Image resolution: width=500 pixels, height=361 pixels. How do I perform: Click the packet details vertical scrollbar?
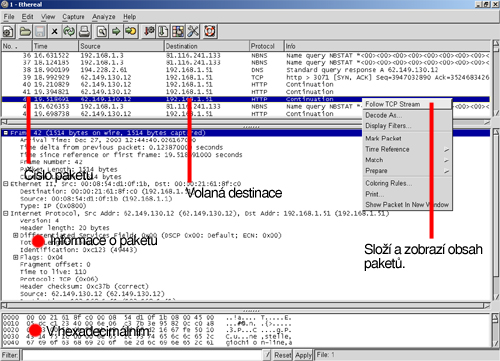tap(495, 215)
